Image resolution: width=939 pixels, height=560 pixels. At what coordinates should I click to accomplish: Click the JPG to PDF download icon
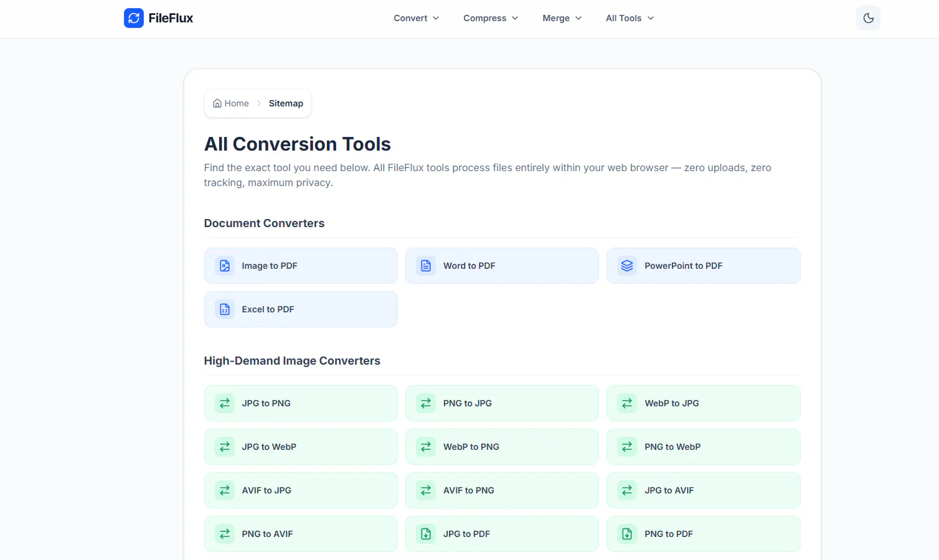[426, 534]
